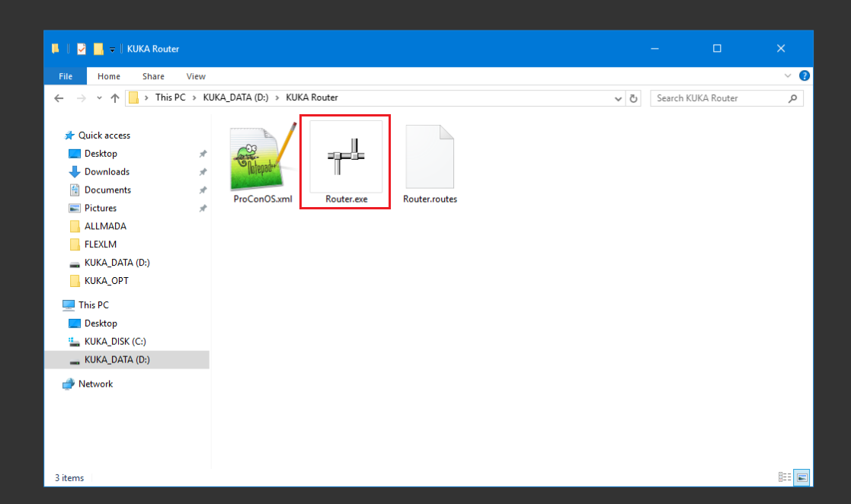Select This PC in navigation pane
The width and height of the screenshot is (851, 504).
click(x=94, y=305)
